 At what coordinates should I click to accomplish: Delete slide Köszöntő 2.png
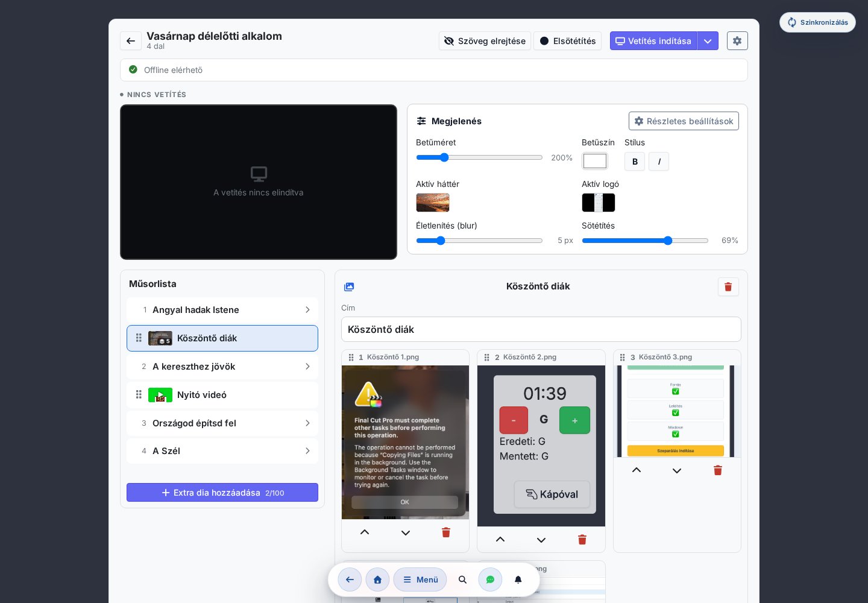click(582, 540)
